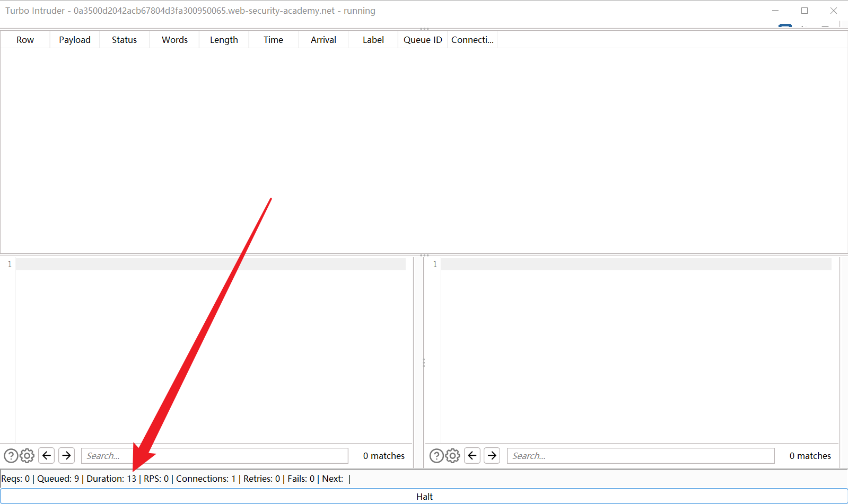
Task: Sort results by Label column
Action: coord(373,40)
